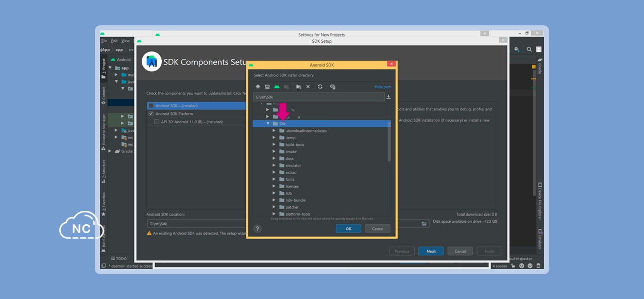Click the Next button in SDK Setup
Image resolution: width=644 pixels, height=299 pixels.
click(x=431, y=252)
